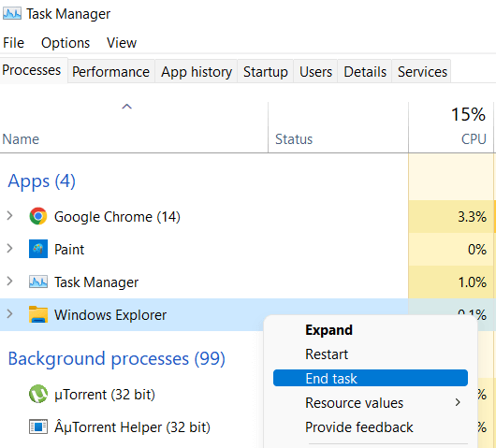Click the Google Chrome icon

[x=38, y=216]
